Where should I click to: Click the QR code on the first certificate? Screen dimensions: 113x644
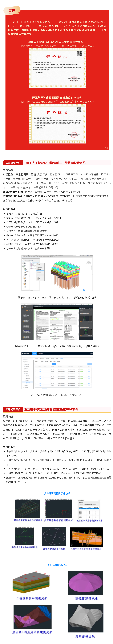[79, 54]
